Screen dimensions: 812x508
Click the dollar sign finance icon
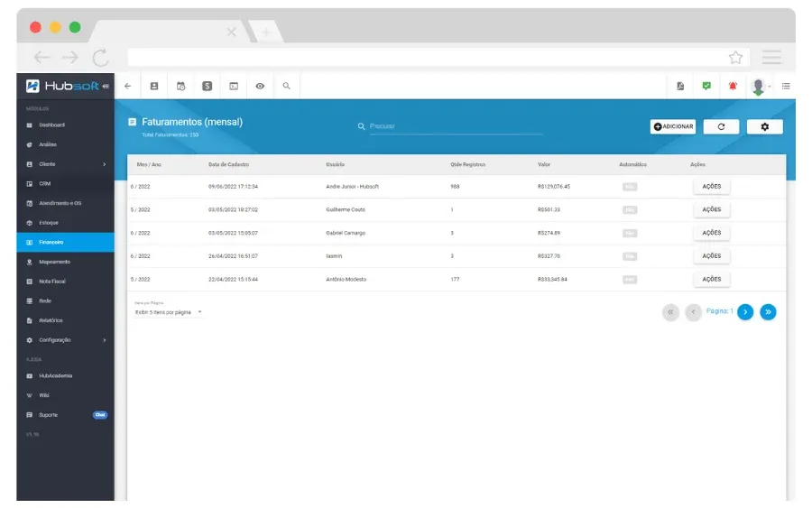point(208,86)
